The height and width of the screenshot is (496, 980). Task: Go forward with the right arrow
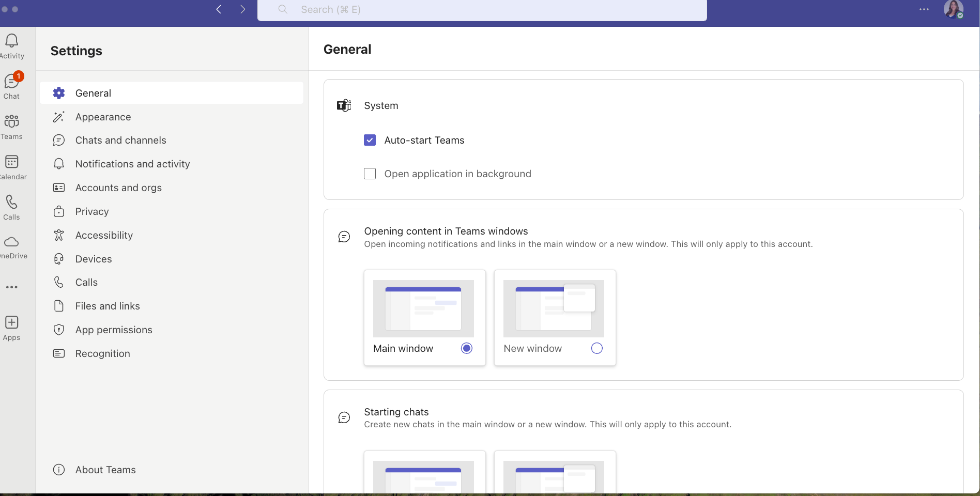click(242, 9)
